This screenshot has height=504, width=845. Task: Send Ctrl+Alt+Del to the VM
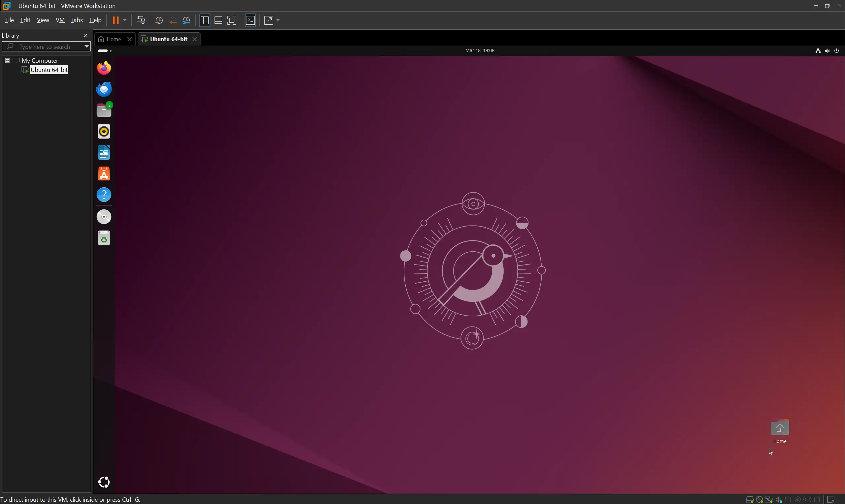pos(141,20)
